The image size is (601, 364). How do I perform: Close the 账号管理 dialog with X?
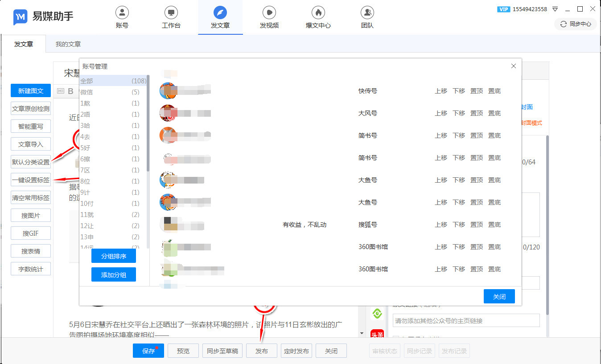[513, 66]
